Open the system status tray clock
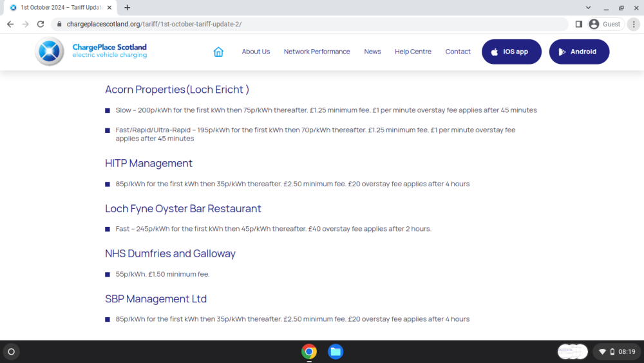Image resolution: width=644 pixels, height=363 pixels. [618, 351]
